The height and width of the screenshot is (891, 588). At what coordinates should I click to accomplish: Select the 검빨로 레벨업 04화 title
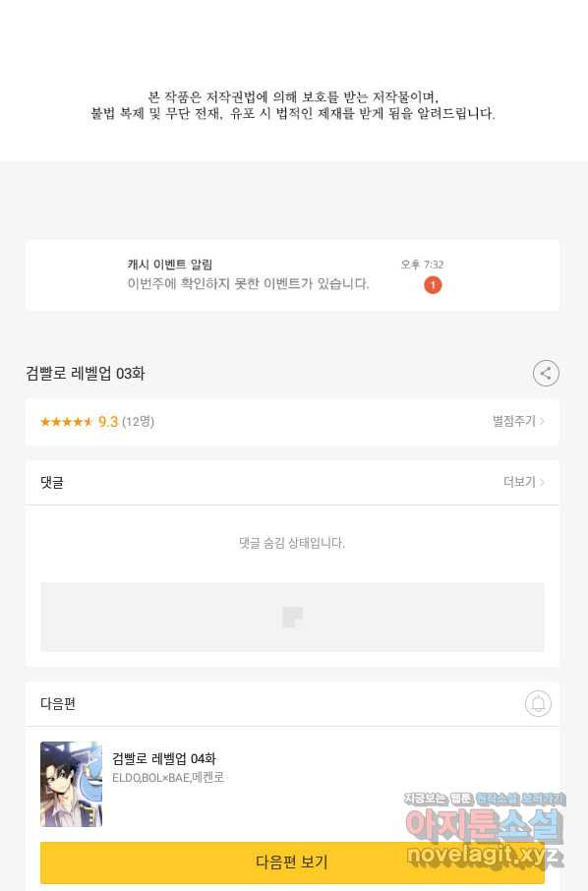pos(163,758)
